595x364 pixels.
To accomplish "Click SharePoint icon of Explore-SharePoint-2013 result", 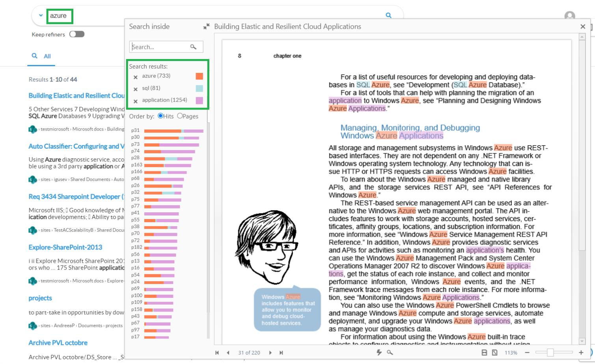I will pos(33,281).
